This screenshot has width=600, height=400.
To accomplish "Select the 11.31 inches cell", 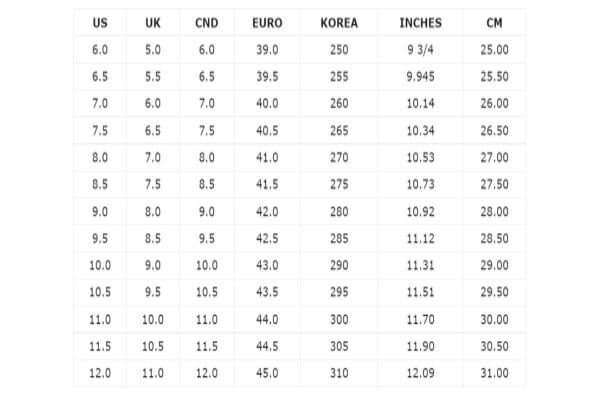I will [x=421, y=265].
